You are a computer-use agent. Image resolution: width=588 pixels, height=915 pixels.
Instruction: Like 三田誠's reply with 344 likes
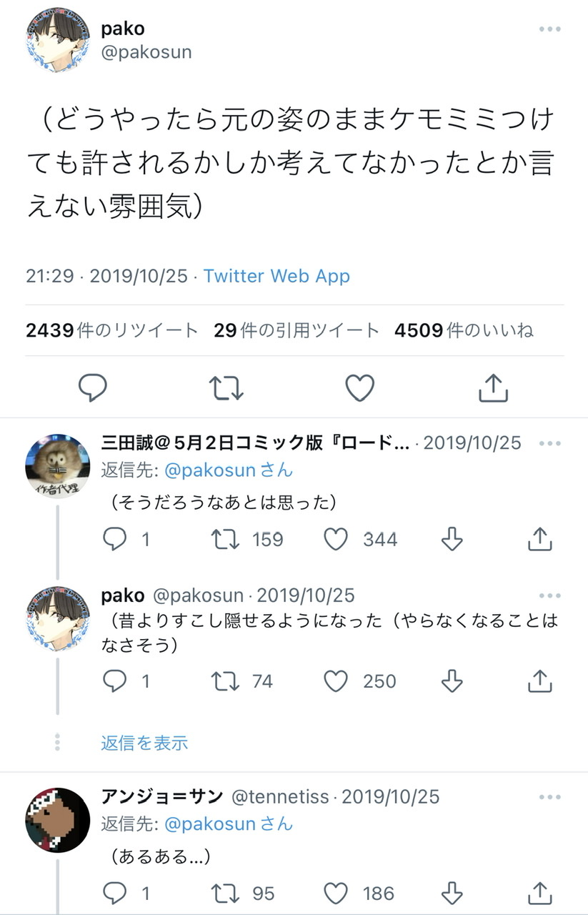336,539
